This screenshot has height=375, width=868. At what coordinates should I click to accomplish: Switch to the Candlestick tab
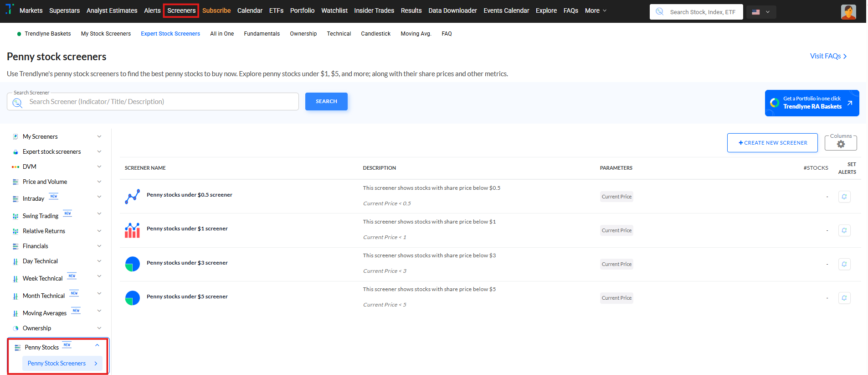point(375,34)
